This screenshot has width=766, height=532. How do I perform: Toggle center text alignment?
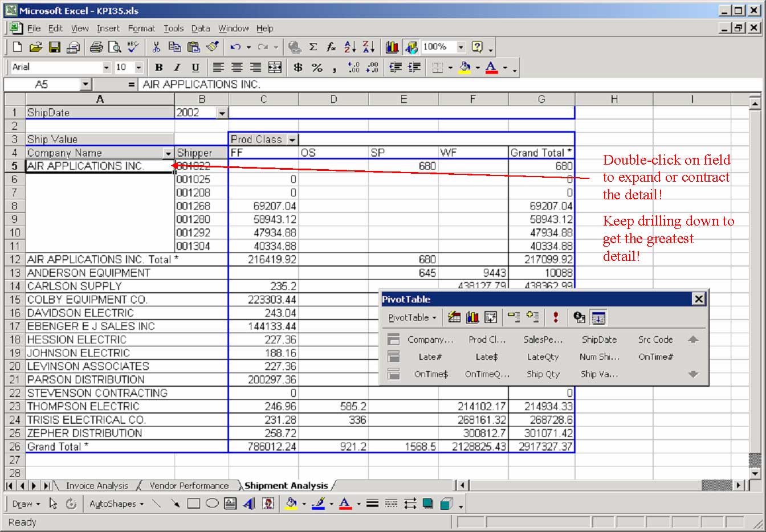click(237, 68)
